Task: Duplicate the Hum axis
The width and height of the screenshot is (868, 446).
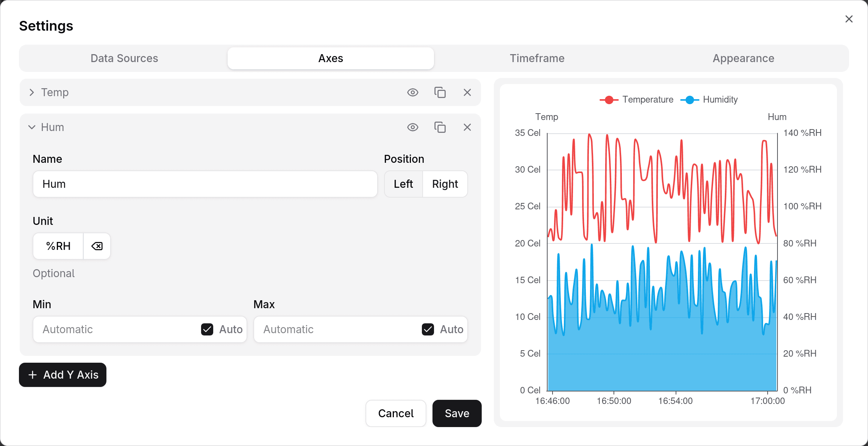Action: (x=440, y=127)
